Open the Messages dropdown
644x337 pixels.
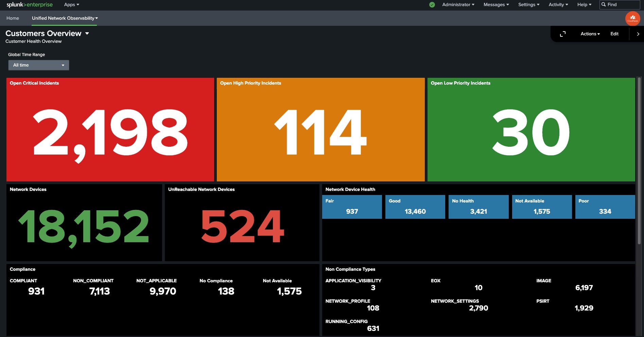[496, 5]
